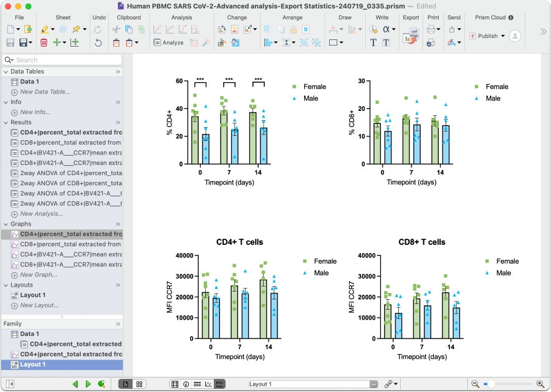Open CD8+|percent_total graph sheet
The height and width of the screenshot is (392, 551).
(67, 244)
